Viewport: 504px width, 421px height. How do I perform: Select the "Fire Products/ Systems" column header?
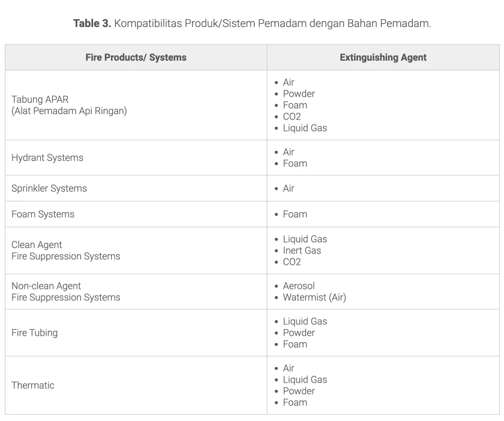pos(136,58)
